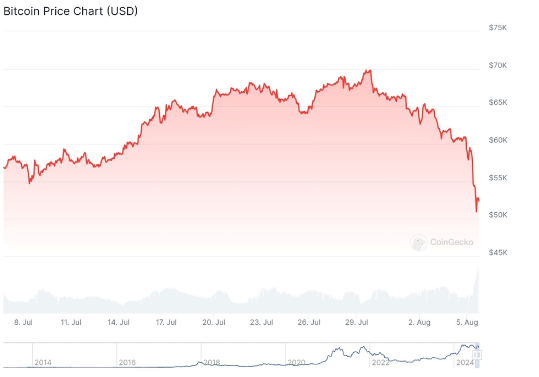This screenshot has height=377, width=539.
Task: Click the Bitcoin Price Chart (USD) title
Action: [70, 11]
